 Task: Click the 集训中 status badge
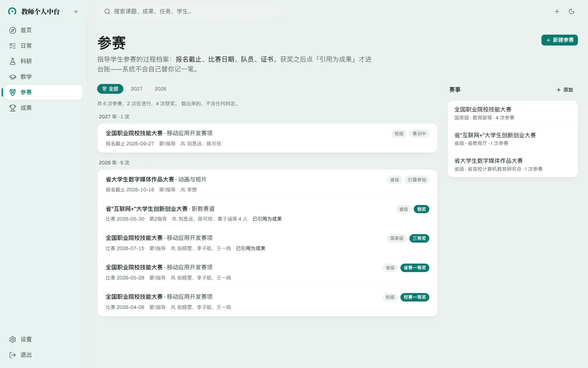419,134
